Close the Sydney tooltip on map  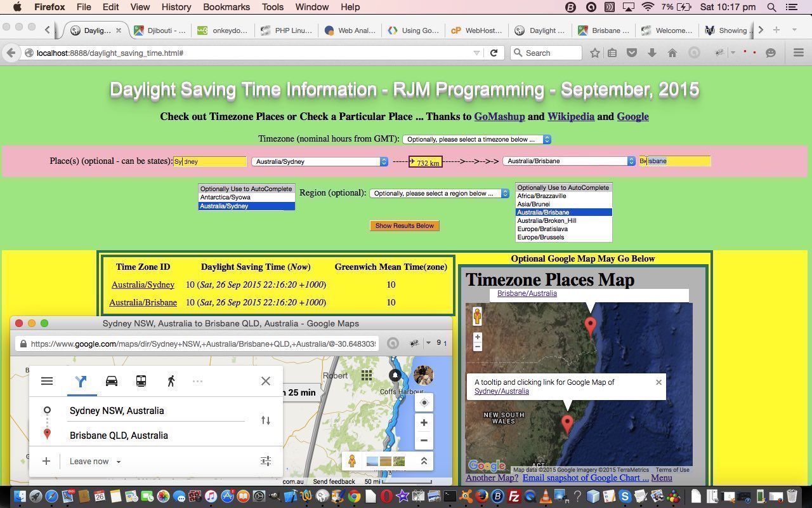coord(658,382)
